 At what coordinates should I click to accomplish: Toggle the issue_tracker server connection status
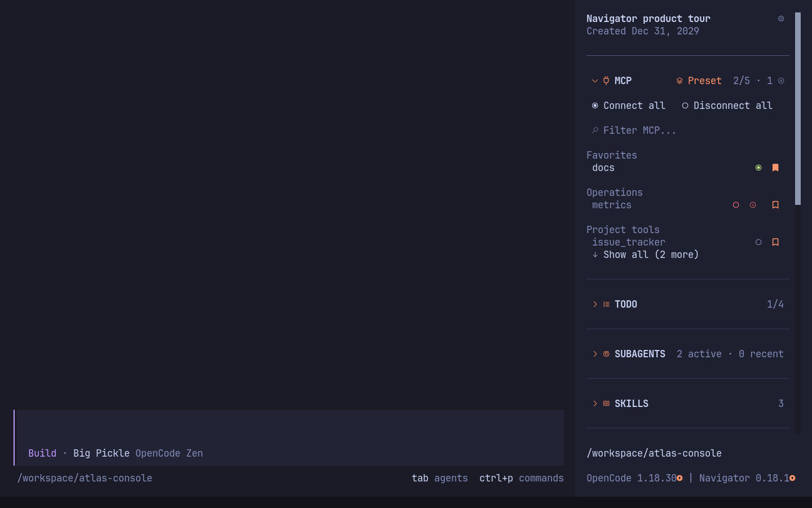point(758,242)
